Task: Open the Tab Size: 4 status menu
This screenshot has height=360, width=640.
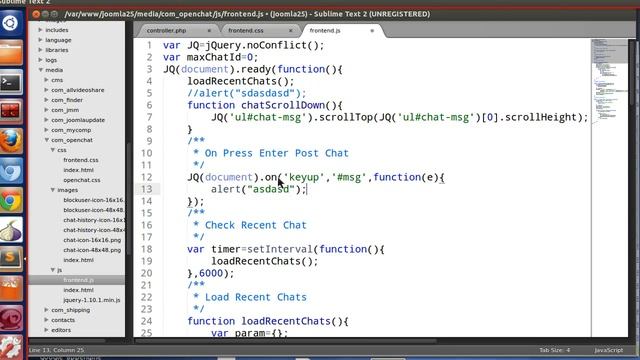Action: (554, 350)
